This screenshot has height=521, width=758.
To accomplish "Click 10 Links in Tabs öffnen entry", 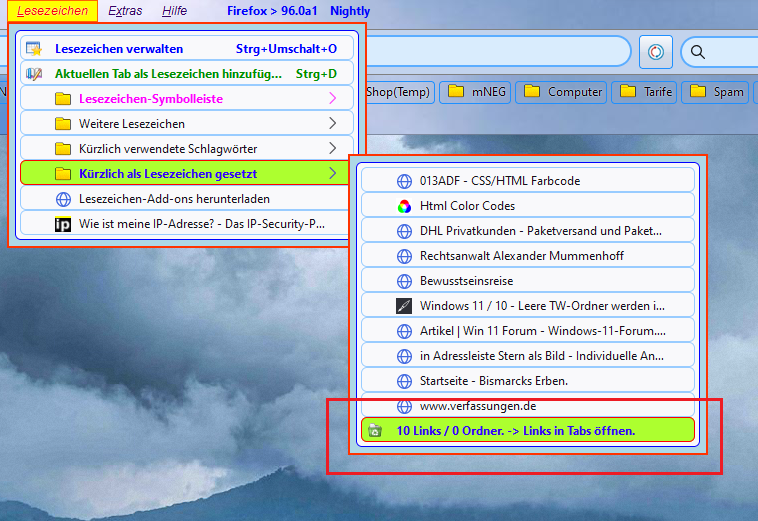I will tap(528, 431).
